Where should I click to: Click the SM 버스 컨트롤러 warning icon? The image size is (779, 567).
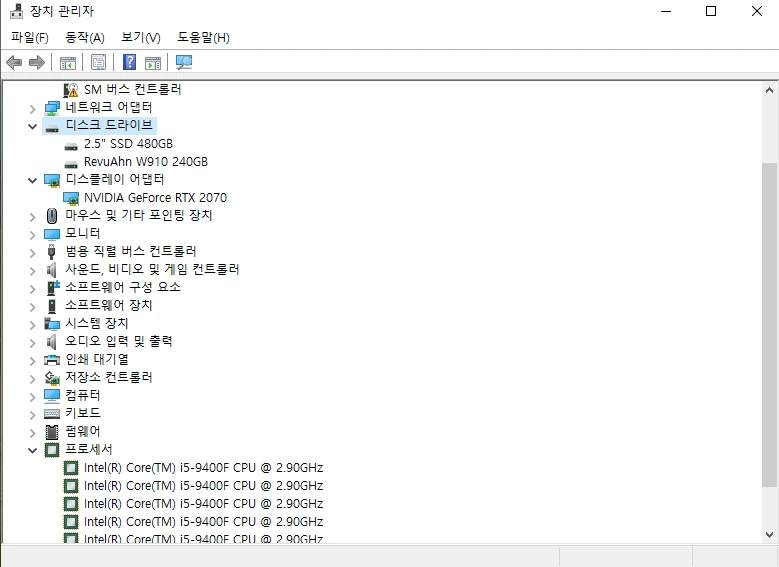pos(71,90)
